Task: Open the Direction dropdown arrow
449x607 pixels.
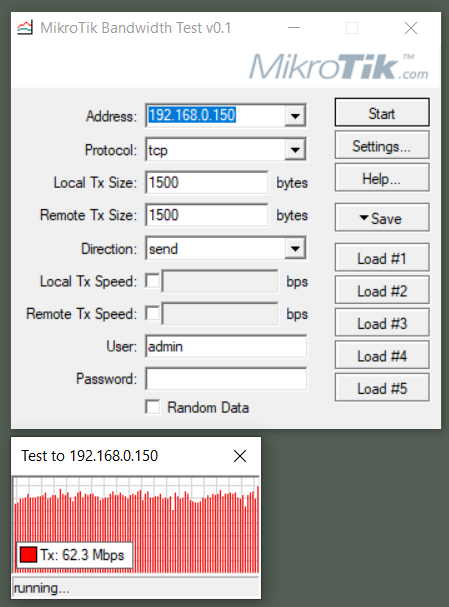Action: pyautogui.click(x=295, y=249)
